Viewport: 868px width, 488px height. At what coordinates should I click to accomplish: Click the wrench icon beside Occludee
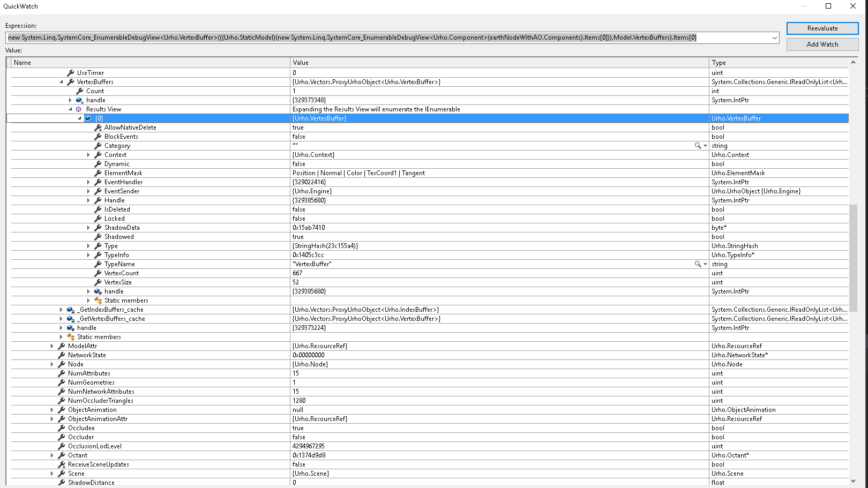pos(61,428)
